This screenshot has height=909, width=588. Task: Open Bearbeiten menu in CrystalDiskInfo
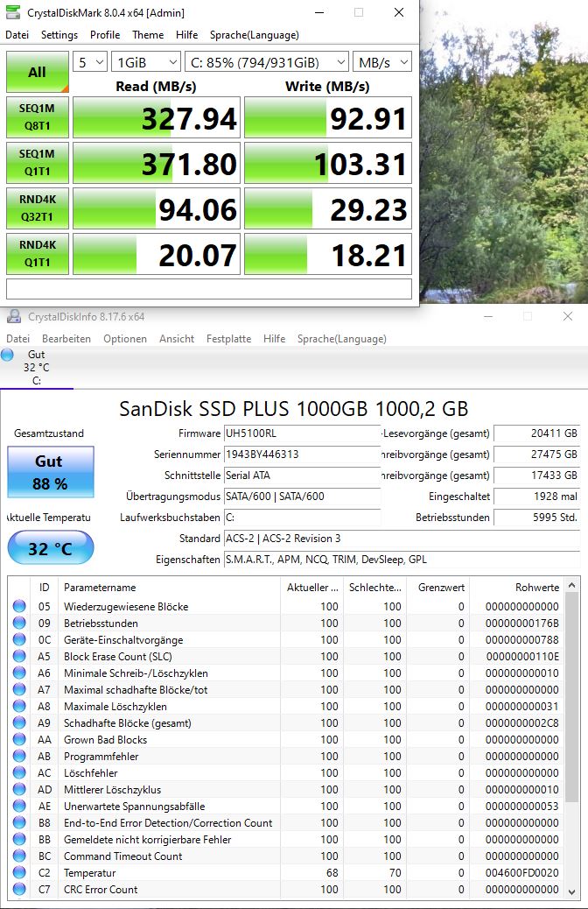pos(66,339)
